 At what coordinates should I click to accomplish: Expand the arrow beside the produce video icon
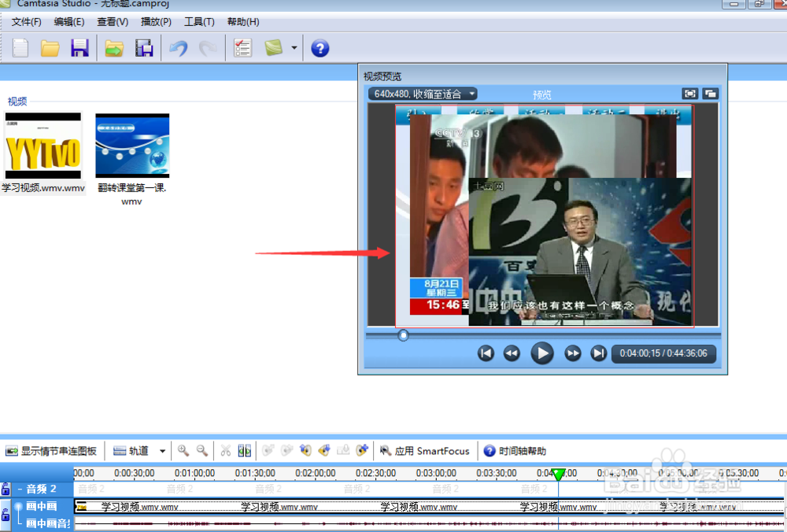tap(294, 48)
